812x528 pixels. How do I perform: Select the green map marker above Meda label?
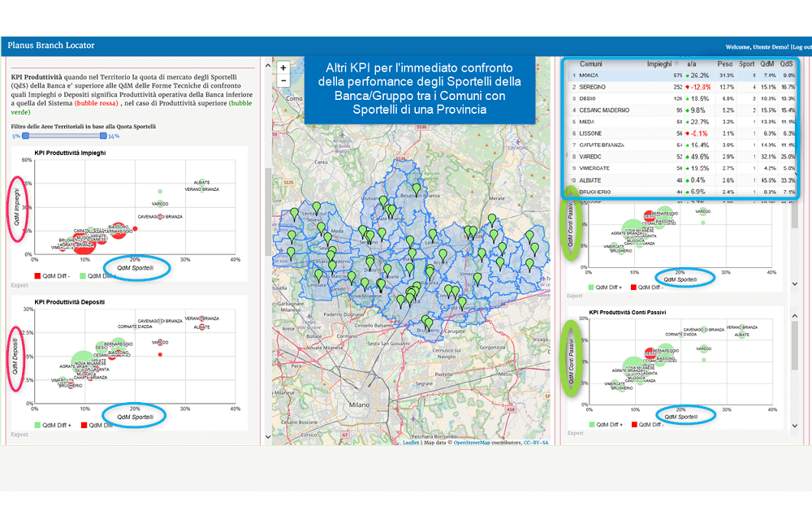tap(322, 228)
